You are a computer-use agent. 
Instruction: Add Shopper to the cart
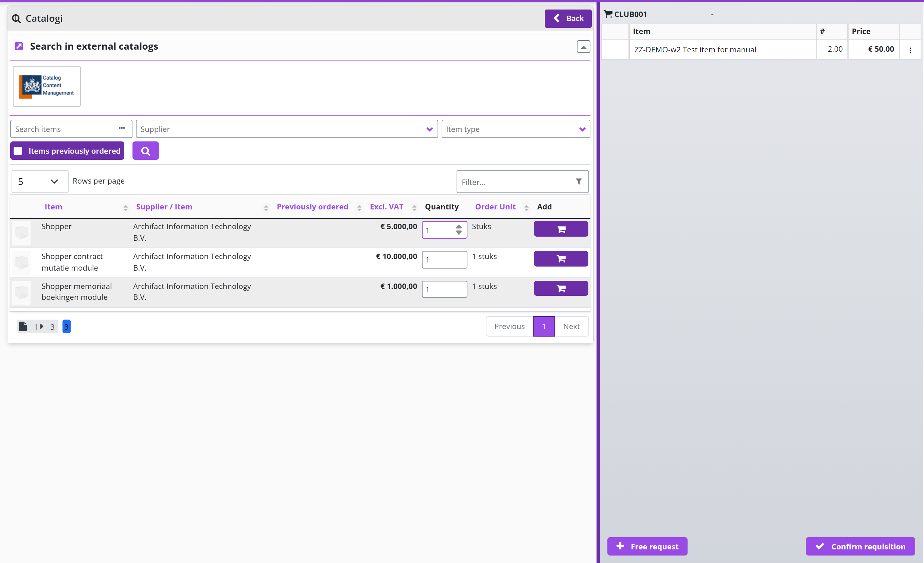tap(561, 229)
